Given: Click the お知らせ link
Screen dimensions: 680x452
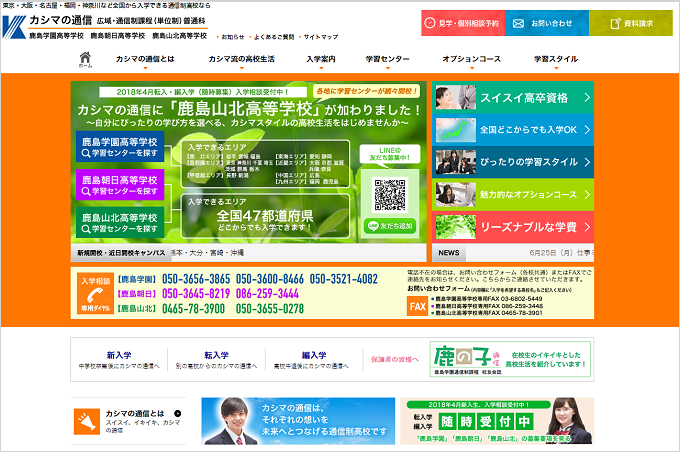Looking at the screenshot, I should click(x=233, y=37).
